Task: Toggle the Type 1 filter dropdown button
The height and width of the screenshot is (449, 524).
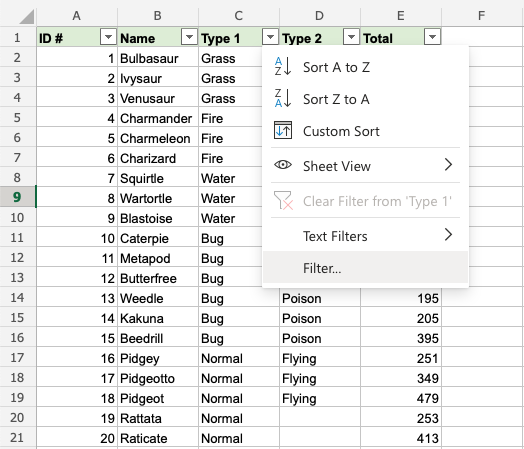Action: [x=270, y=36]
